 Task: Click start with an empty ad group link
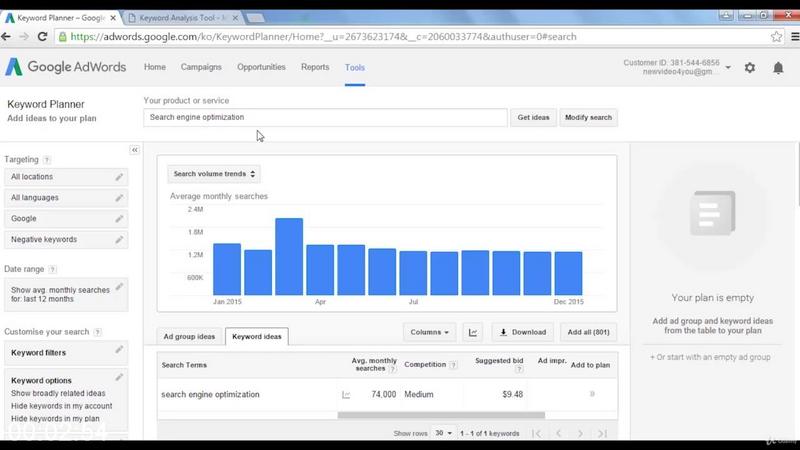(710, 357)
